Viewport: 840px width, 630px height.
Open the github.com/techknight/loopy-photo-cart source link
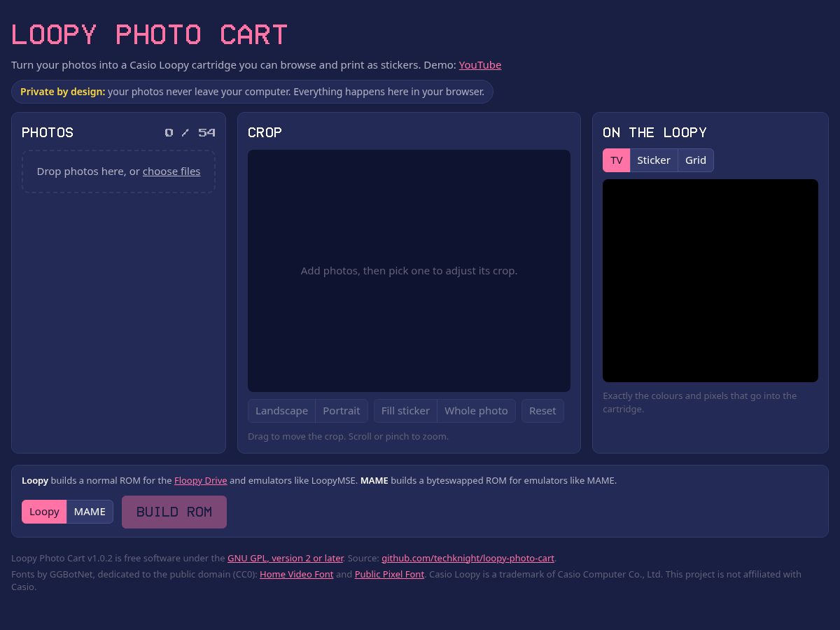(x=468, y=559)
